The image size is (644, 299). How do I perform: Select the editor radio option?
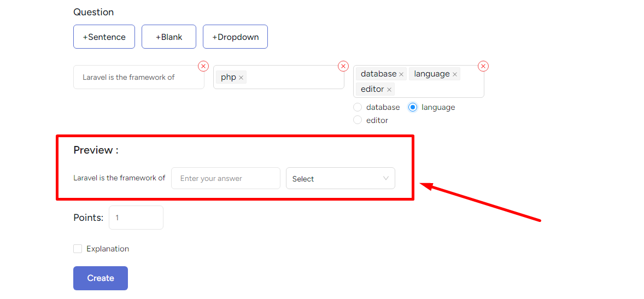pos(358,120)
